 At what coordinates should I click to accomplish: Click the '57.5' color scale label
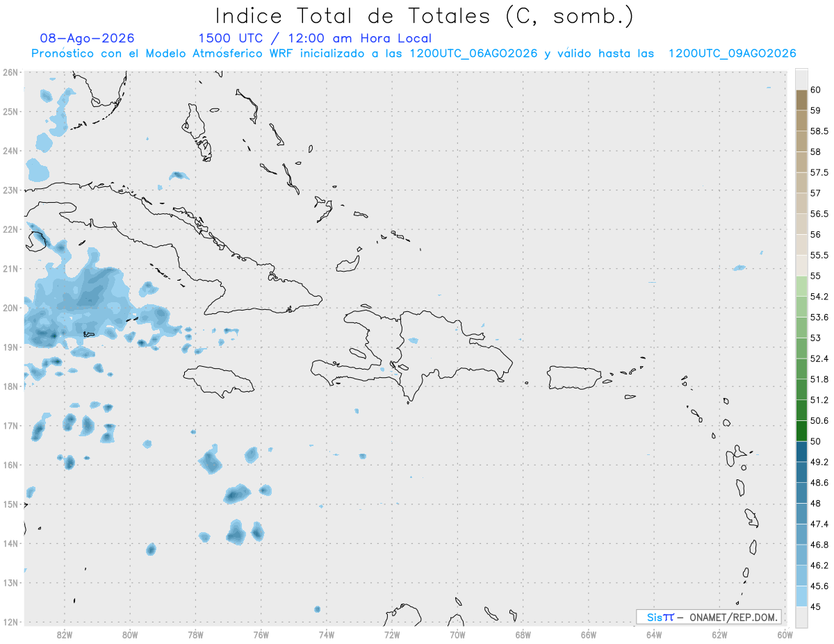point(820,172)
